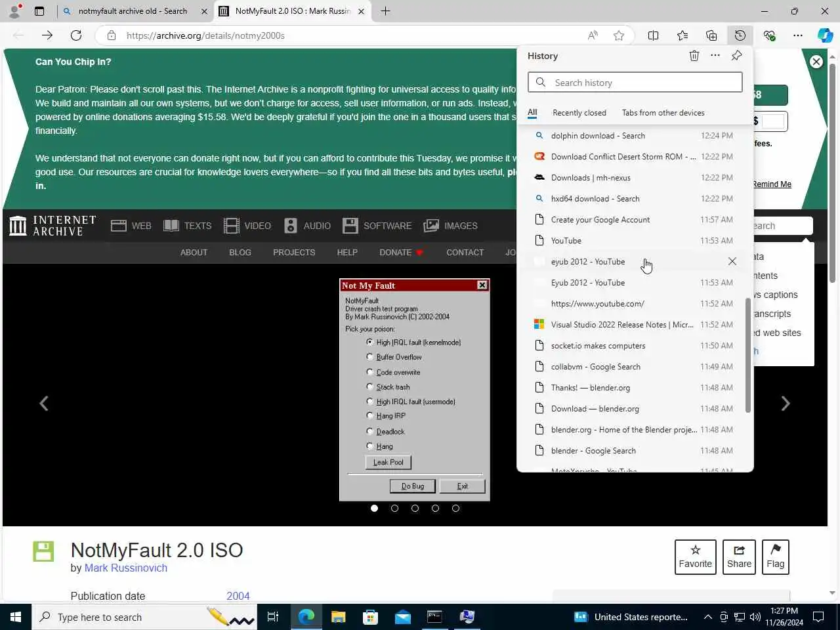
Task: Show previous carousel image arrow
Action: 44,404
